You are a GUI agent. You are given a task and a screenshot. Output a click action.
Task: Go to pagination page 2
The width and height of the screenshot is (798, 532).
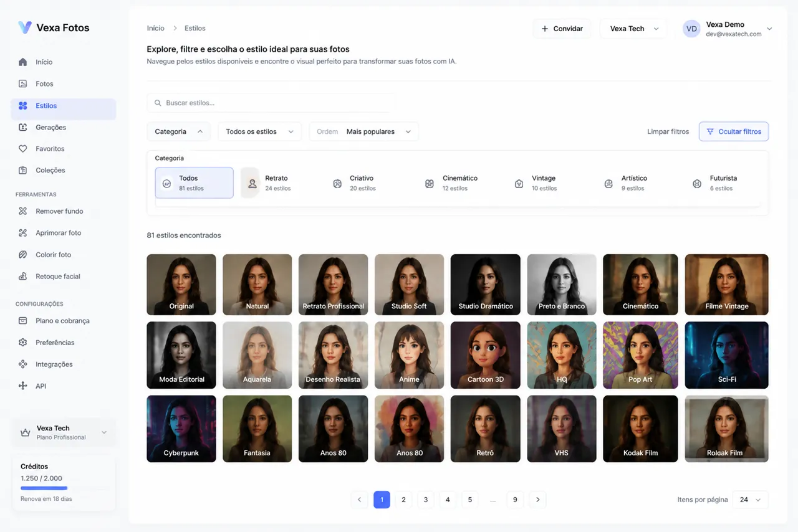(403, 500)
